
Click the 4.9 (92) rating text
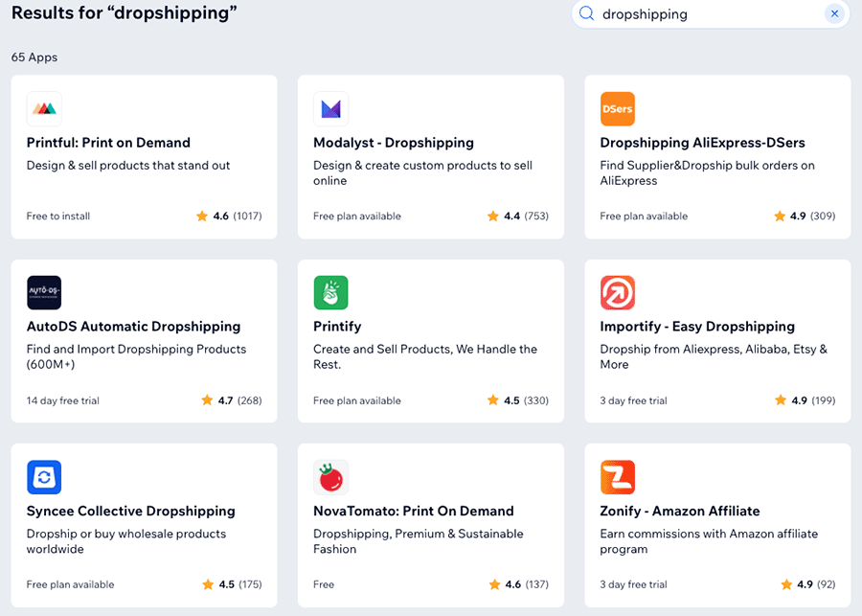coord(816,584)
